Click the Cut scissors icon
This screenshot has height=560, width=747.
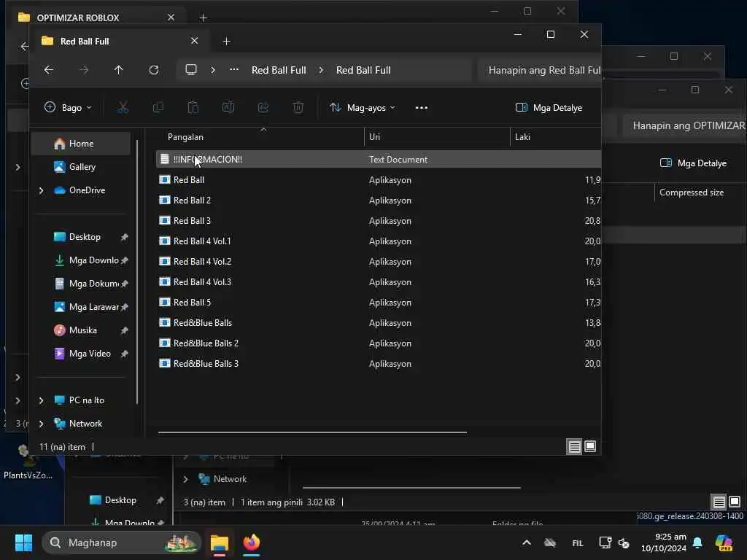123,108
